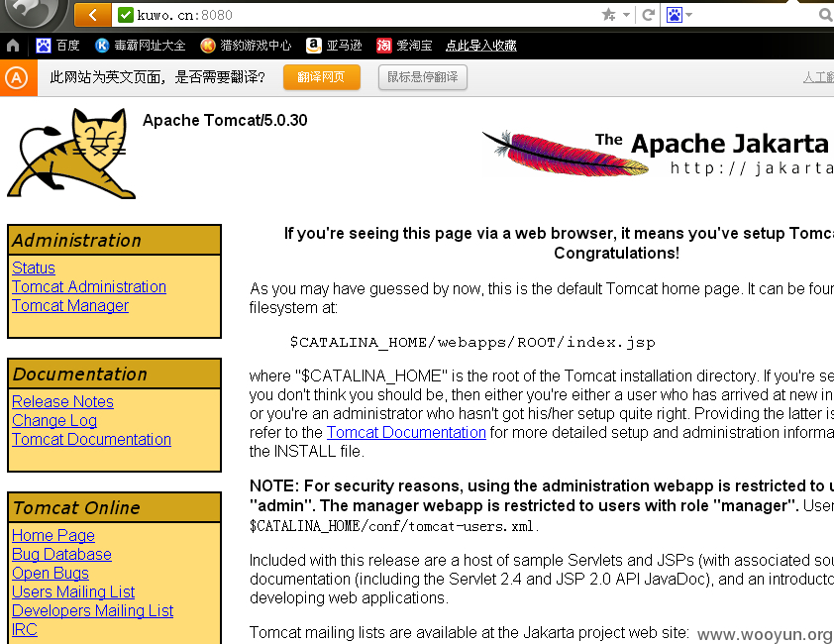Click the address bar URL kuwo.cn:8080
The width and height of the screenshot is (834, 644).
(184, 15)
